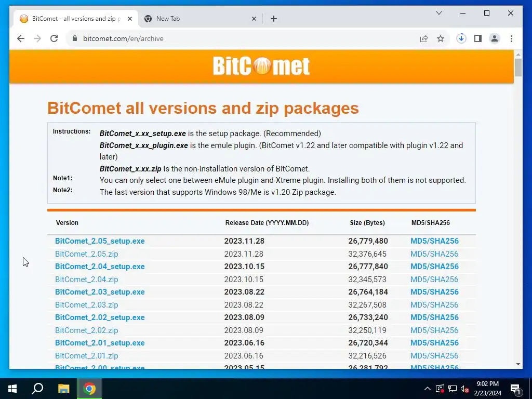Image resolution: width=532 pixels, height=399 pixels.
Task: Click the scrollbar down arrow
Action: pos(518,364)
